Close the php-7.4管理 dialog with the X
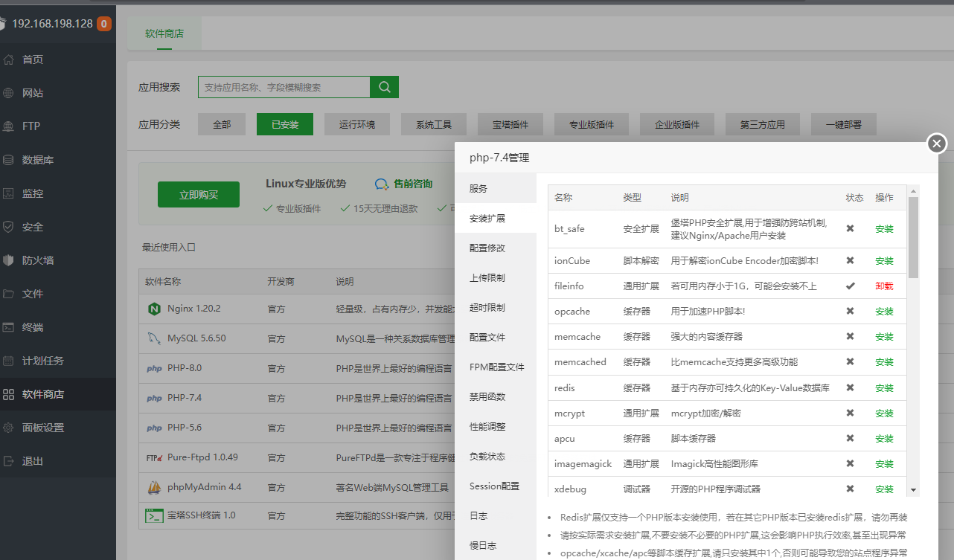This screenshot has width=954, height=560. click(x=937, y=144)
